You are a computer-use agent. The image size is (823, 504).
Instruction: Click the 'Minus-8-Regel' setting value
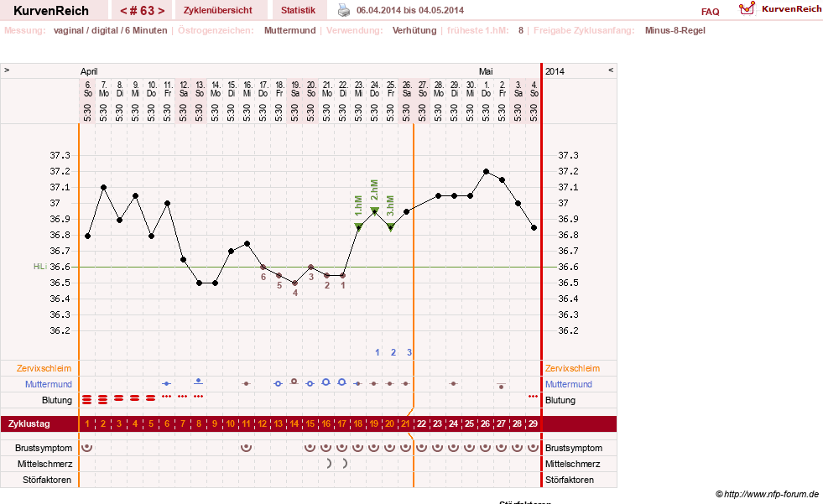675,30
